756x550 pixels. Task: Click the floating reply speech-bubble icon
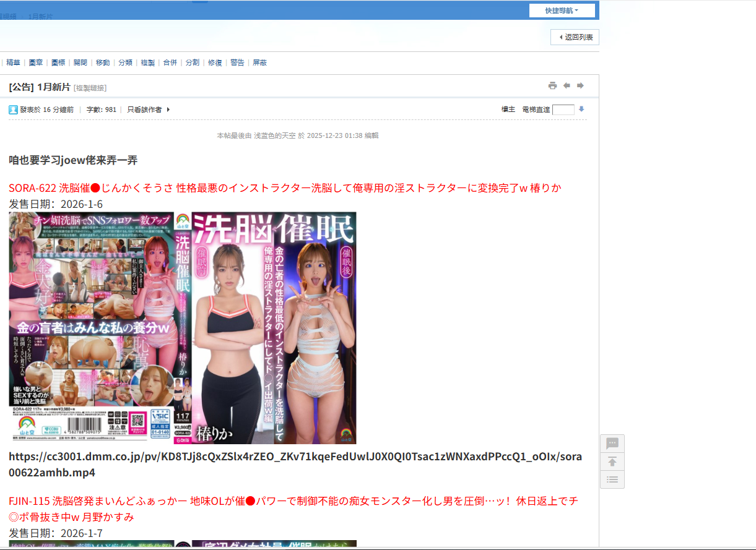[612, 444]
